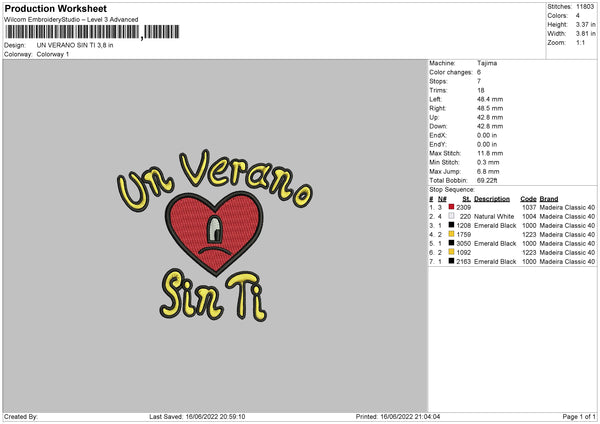The width and height of the screenshot is (600, 424).
Task: Click the Height value '3.37 in'
Action: click(585, 24)
